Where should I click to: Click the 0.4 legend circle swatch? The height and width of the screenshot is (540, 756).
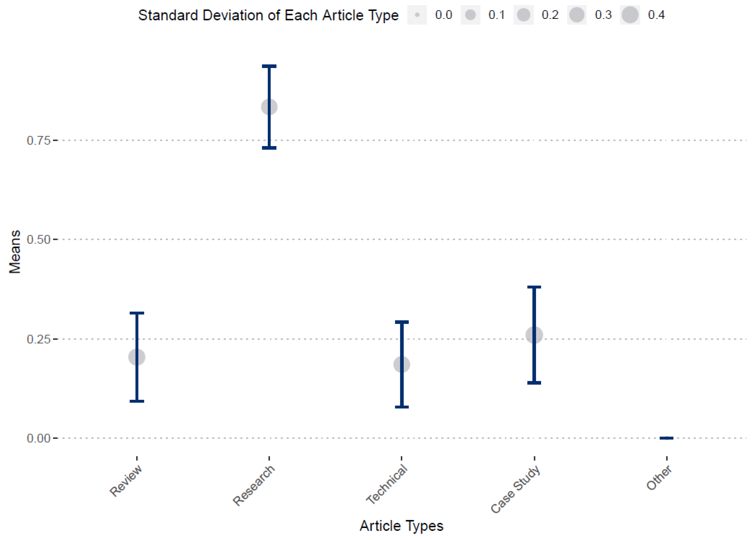click(630, 15)
